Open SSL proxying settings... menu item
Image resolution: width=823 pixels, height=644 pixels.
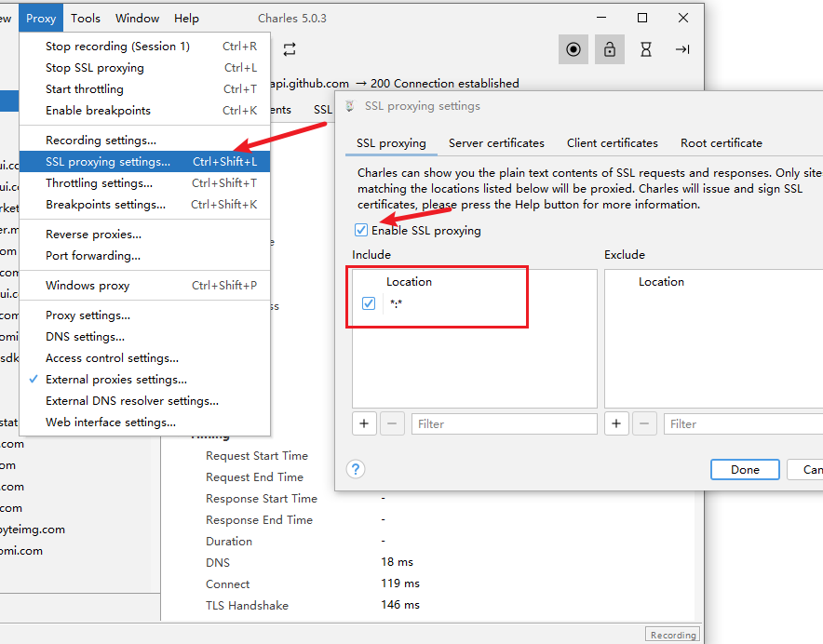click(x=145, y=162)
